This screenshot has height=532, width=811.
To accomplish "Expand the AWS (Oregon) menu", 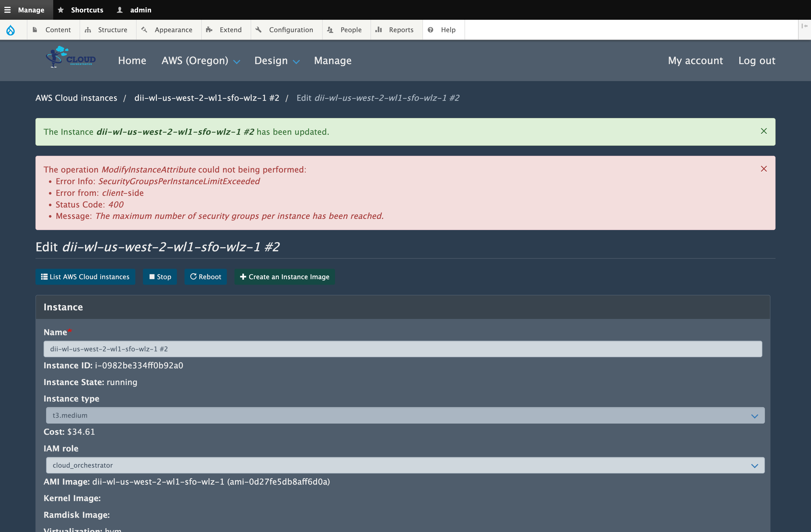I will (201, 61).
